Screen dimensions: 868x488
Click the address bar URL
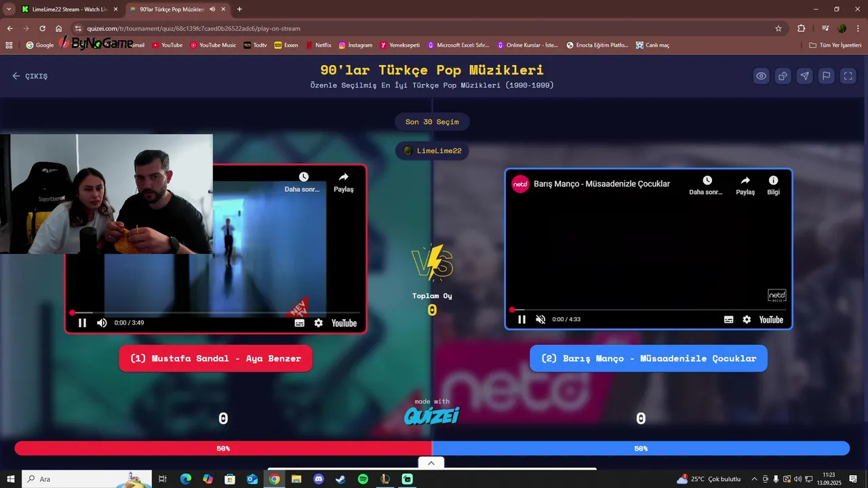[193, 28]
